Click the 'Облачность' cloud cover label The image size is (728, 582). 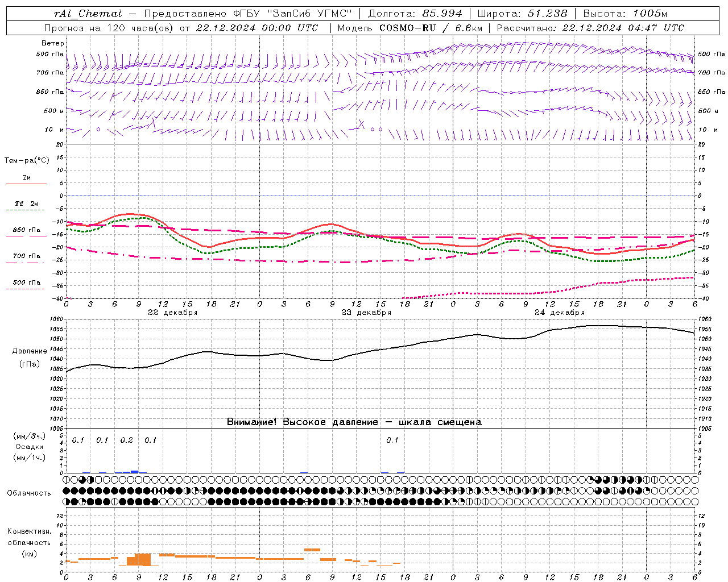coord(29,493)
